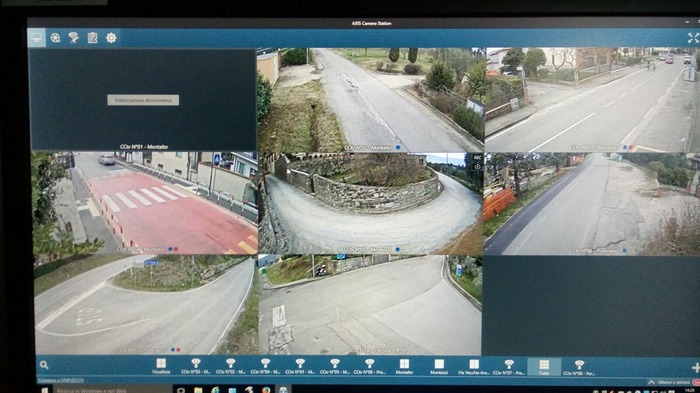The image size is (700, 393).
Task: Open the Recordings film reel workspace
Action: point(55,38)
